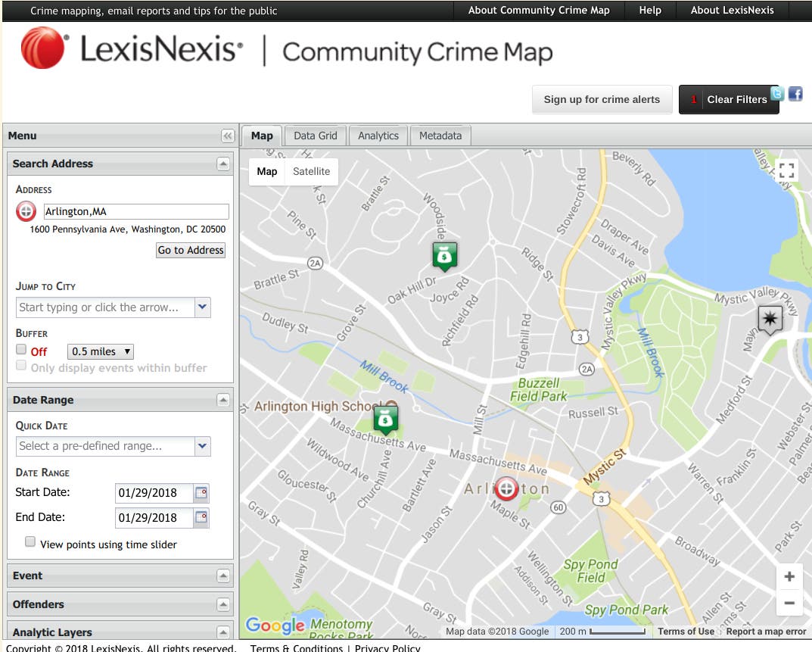This screenshot has height=652, width=812.
Task: Expand the Offenders panel
Action: (x=222, y=604)
